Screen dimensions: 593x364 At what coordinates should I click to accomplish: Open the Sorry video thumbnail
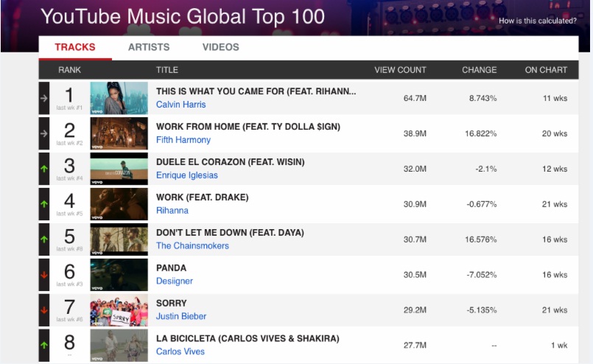tap(114, 310)
